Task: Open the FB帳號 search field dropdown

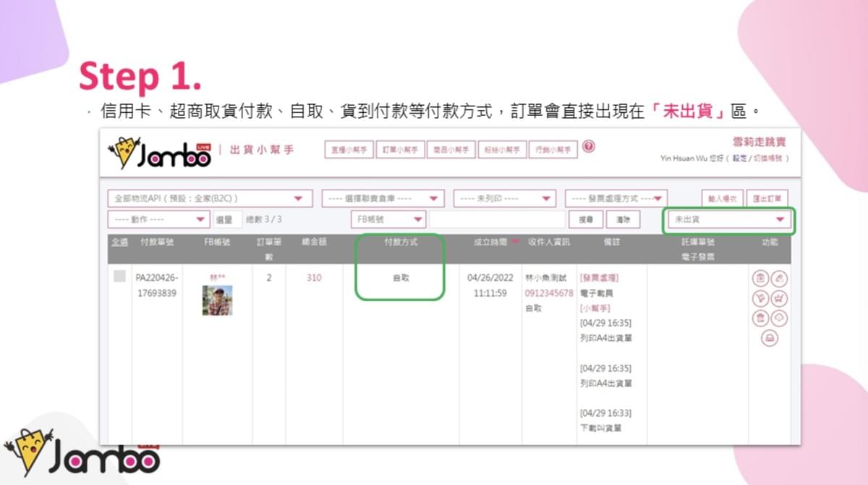Action: pos(388,219)
